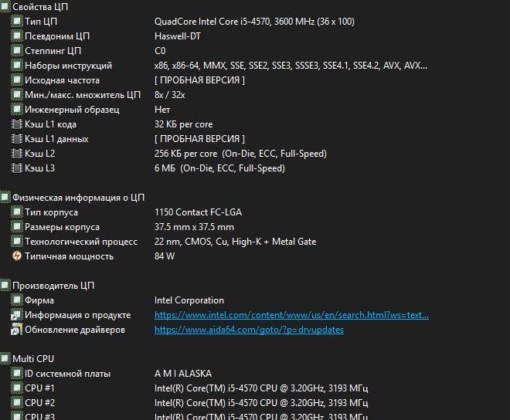510x420 pixels.
Task: Select the Свойства ЦП section header
Action: tap(45, 7)
